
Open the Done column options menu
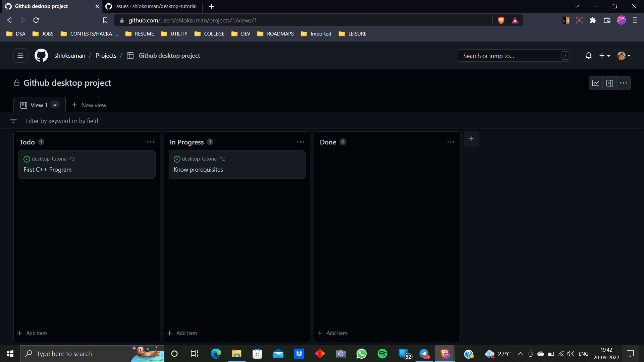pyautogui.click(x=450, y=142)
